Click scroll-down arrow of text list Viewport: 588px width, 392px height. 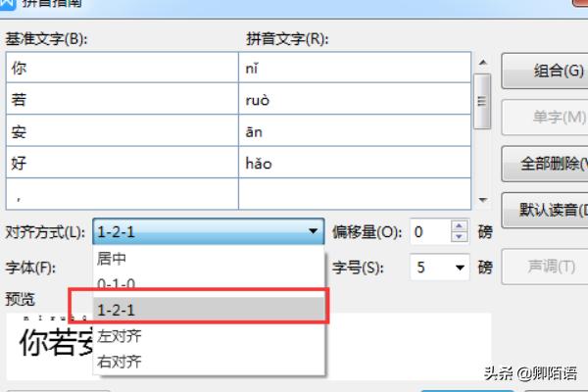483,200
